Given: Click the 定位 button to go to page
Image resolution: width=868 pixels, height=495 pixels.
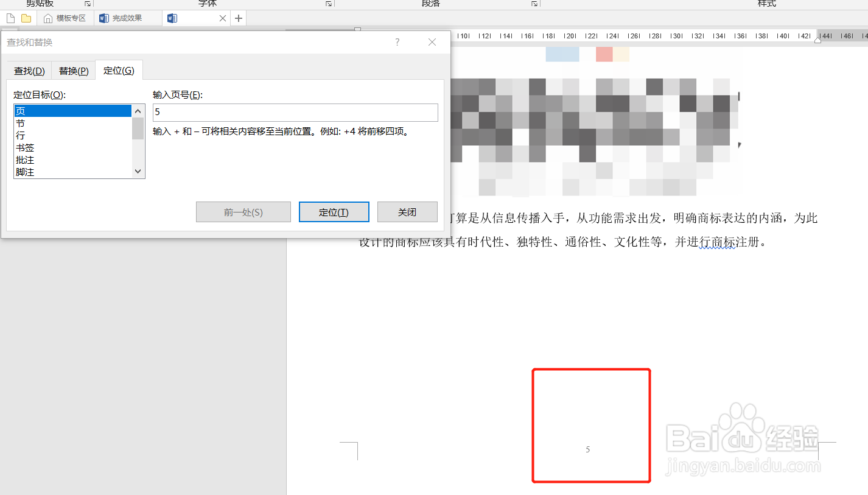Looking at the screenshot, I should pos(334,212).
